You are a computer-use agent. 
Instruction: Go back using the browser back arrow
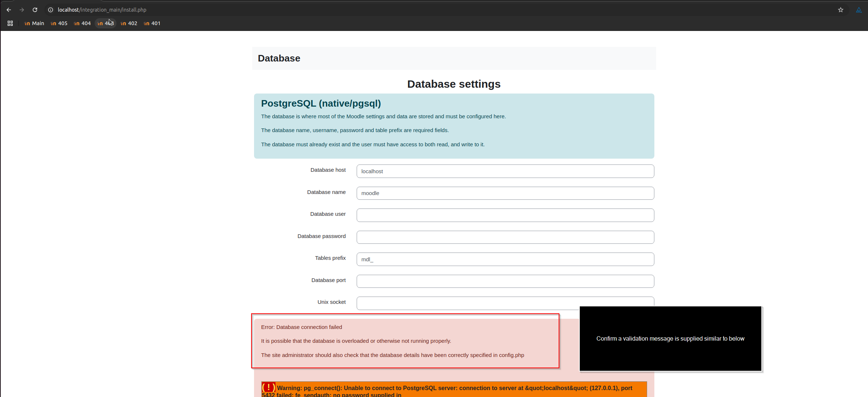9,10
